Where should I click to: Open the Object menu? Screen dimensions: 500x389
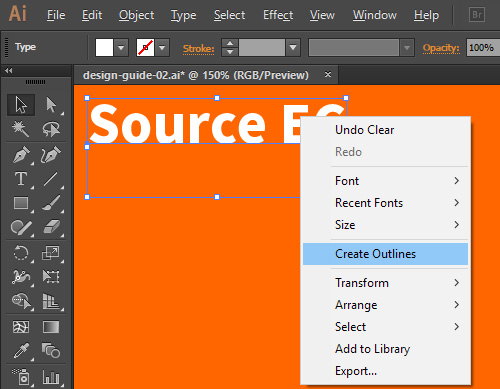136,15
